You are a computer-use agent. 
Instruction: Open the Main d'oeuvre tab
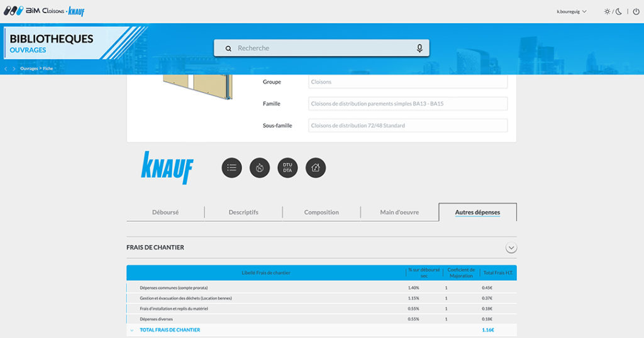tap(399, 212)
